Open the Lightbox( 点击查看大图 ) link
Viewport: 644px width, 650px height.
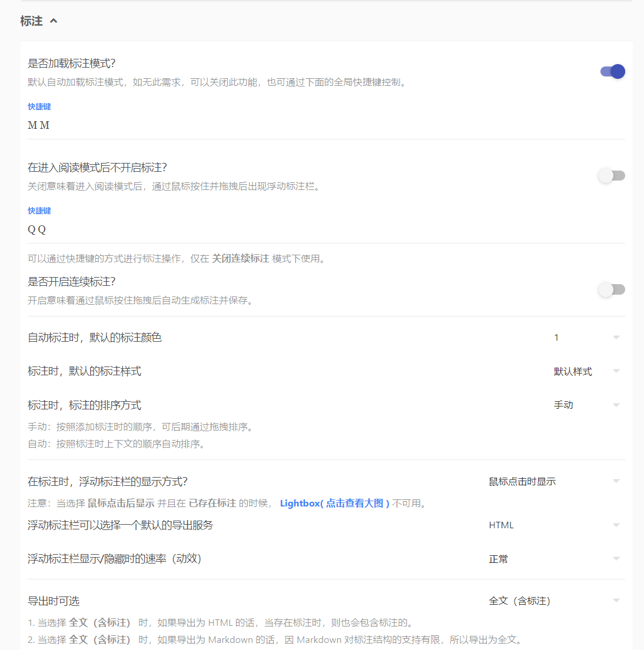click(x=334, y=504)
